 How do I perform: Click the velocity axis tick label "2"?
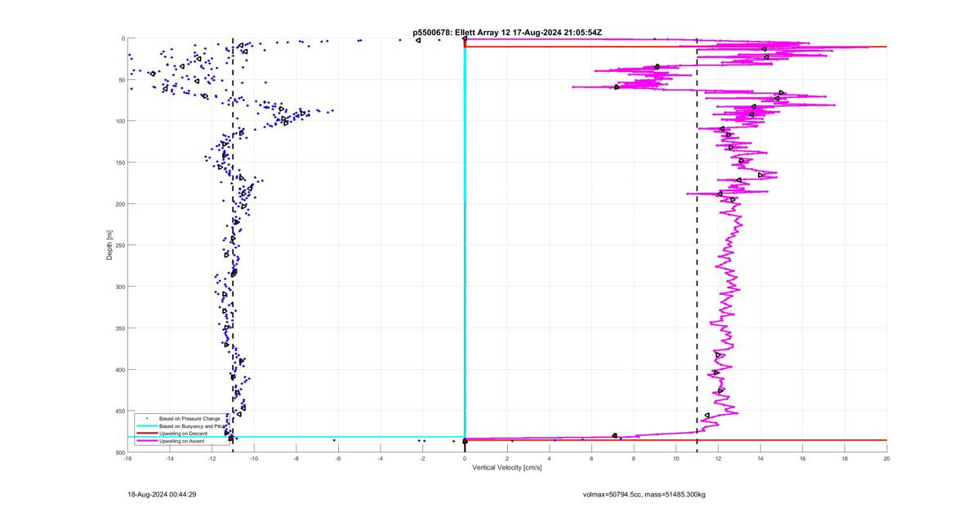tap(507, 459)
